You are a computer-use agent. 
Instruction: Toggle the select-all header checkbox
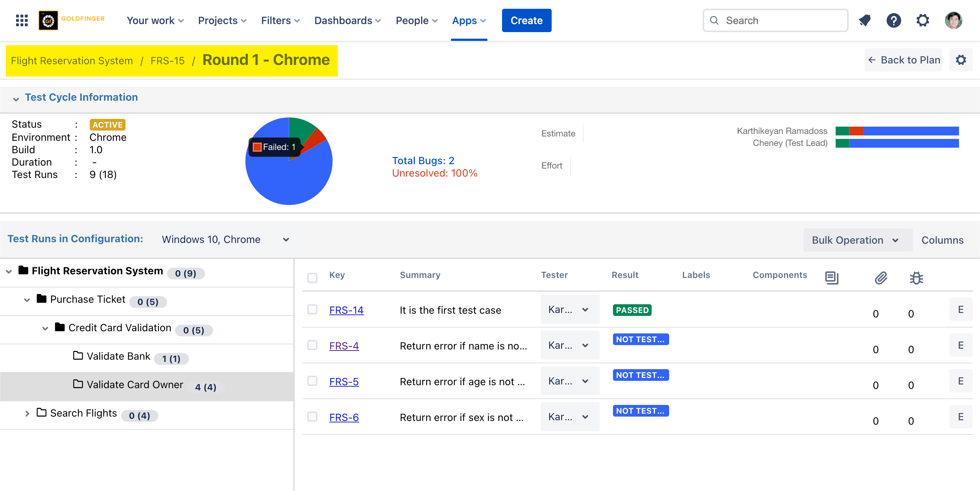312,278
